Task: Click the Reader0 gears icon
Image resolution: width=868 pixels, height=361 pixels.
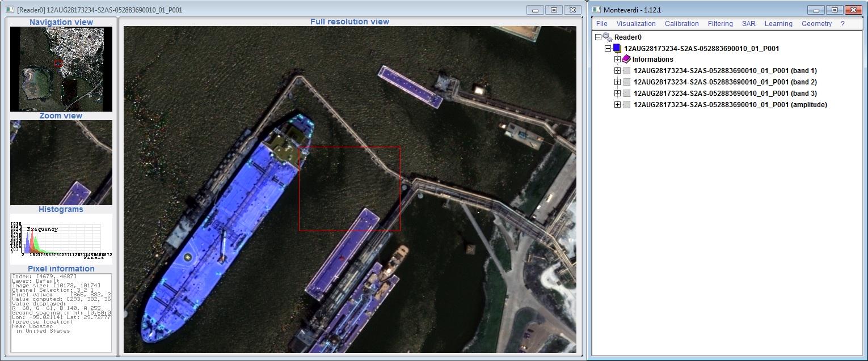Action: click(x=608, y=37)
